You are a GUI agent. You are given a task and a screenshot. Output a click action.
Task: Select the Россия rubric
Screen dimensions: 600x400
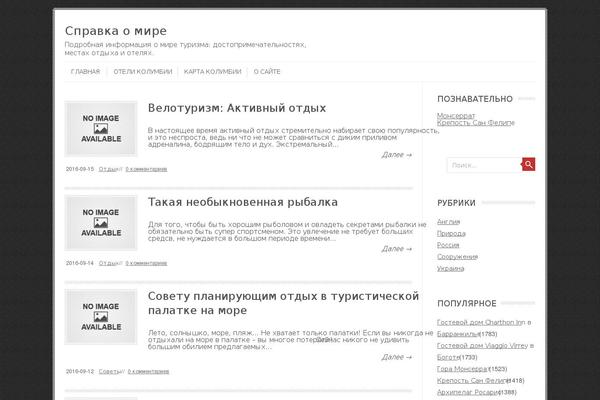448,245
